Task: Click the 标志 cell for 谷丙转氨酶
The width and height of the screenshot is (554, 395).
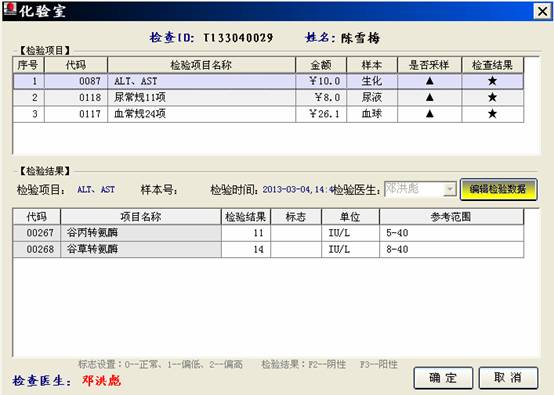Action: tap(296, 233)
